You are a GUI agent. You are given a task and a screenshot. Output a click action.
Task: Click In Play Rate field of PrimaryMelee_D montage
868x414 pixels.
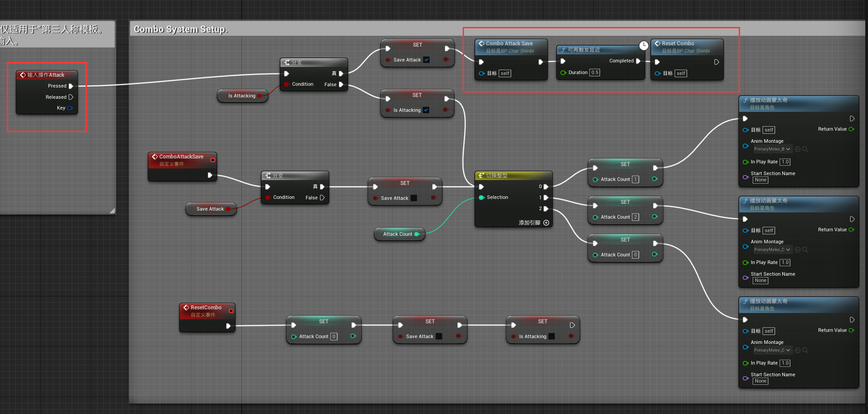(x=785, y=363)
